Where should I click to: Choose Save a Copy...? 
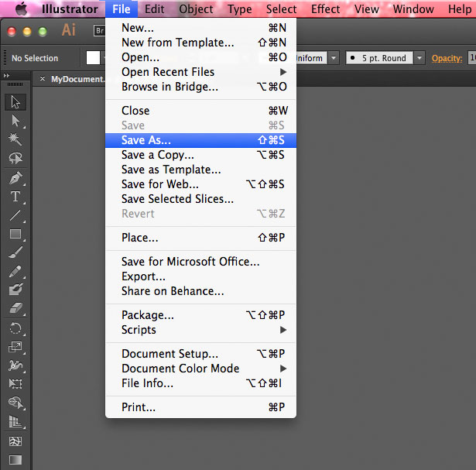point(200,155)
